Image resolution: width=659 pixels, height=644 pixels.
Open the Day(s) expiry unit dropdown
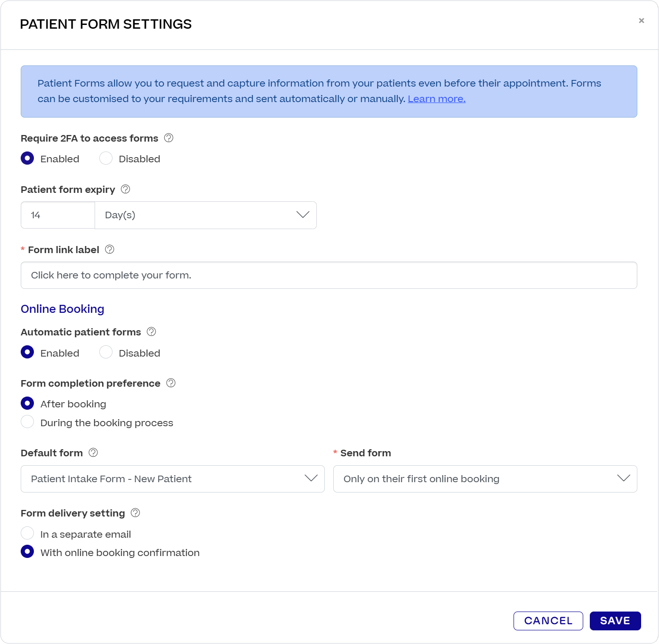[x=206, y=215]
